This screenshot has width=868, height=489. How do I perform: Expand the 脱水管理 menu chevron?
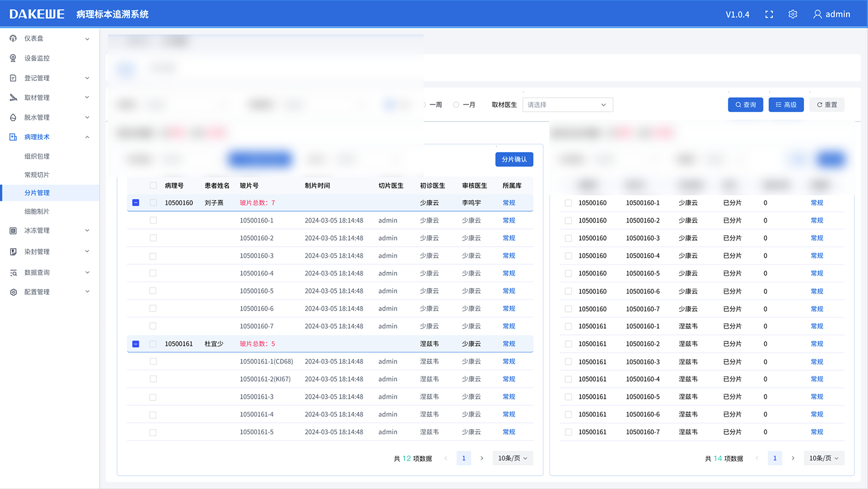click(x=87, y=118)
